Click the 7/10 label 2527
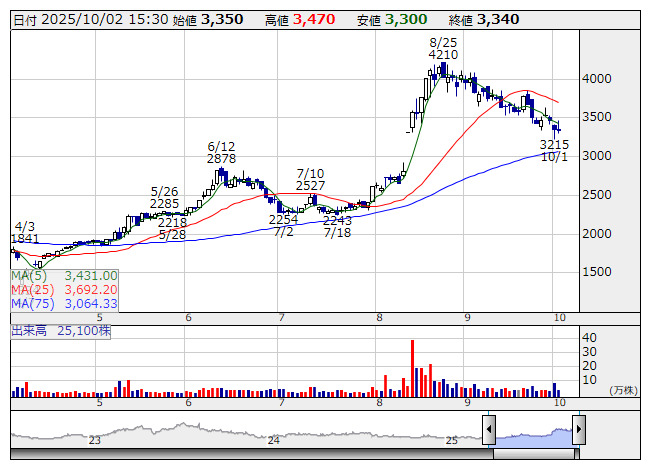Image resolution: width=653 pixels, height=470 pixels. point(311,186)
